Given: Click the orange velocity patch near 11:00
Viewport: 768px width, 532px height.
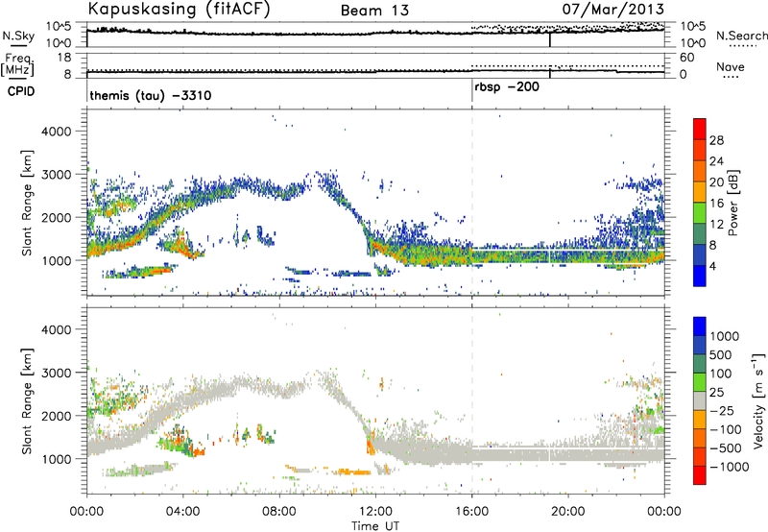Looking at the screenshot, I should click(x=353, y=472).
